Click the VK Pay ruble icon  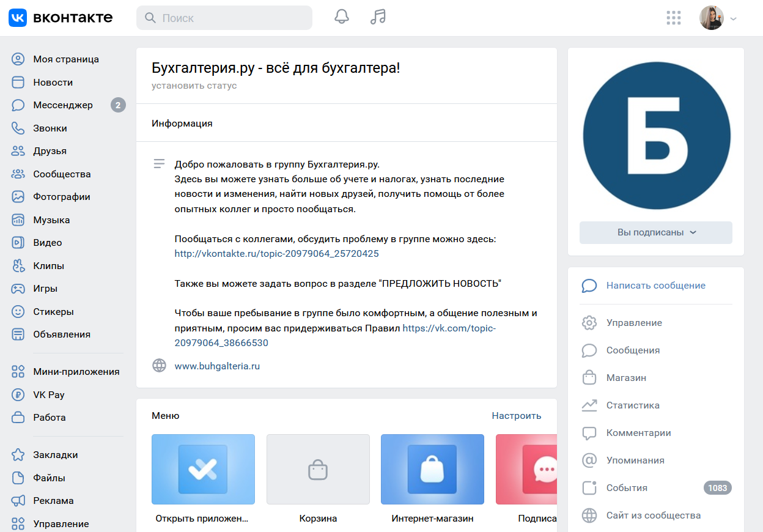(18, 395)
